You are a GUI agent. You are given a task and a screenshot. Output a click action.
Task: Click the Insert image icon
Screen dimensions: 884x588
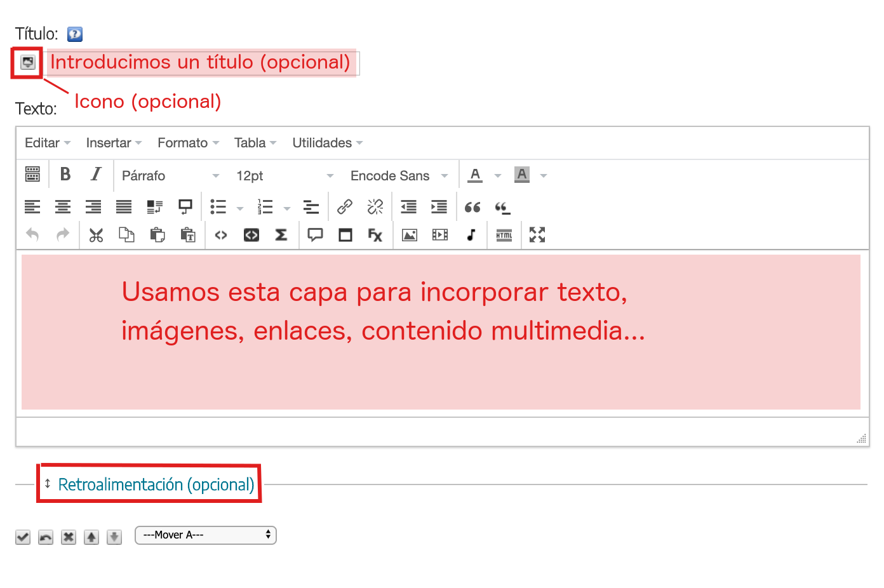(409, 235)
